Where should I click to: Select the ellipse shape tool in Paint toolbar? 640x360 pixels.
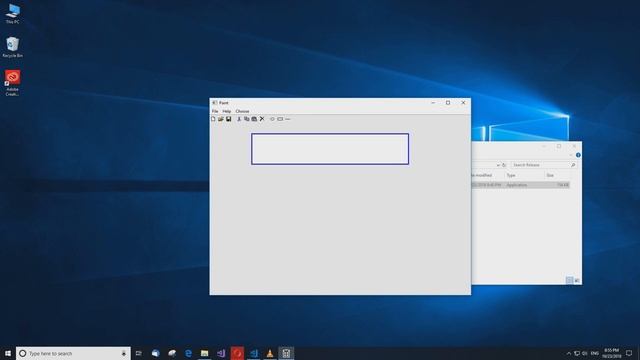coord(272,119)
